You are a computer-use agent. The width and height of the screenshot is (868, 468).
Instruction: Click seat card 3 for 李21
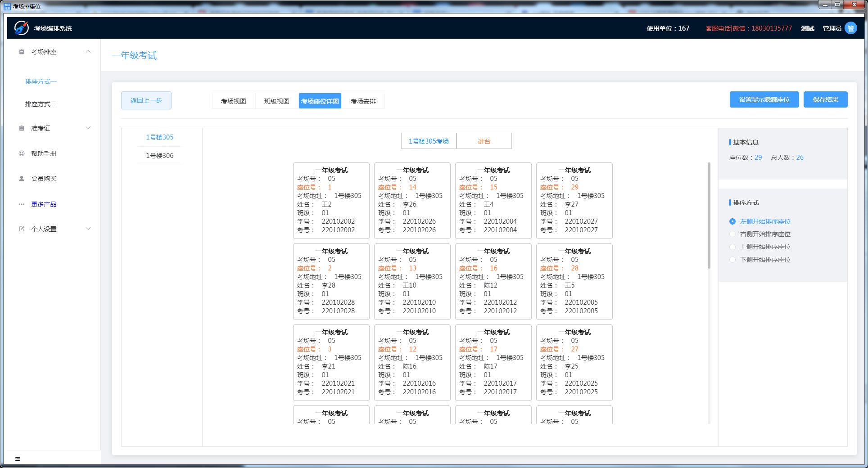[331, 363]
